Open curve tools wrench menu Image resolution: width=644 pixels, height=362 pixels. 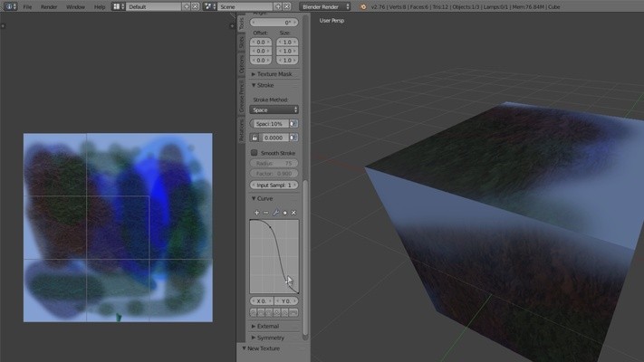tap(275, 212)
